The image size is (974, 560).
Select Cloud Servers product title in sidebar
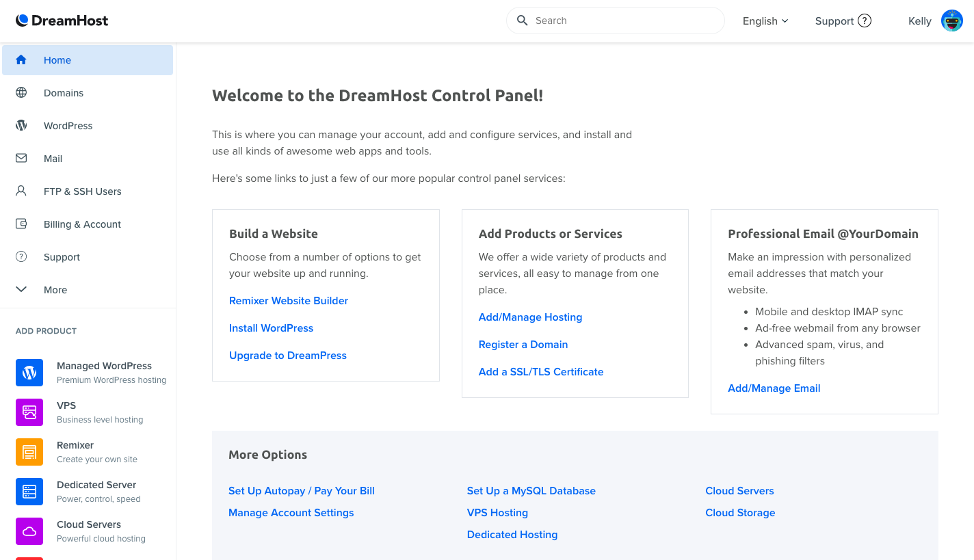pyautogui.click(x=89, y=524)
